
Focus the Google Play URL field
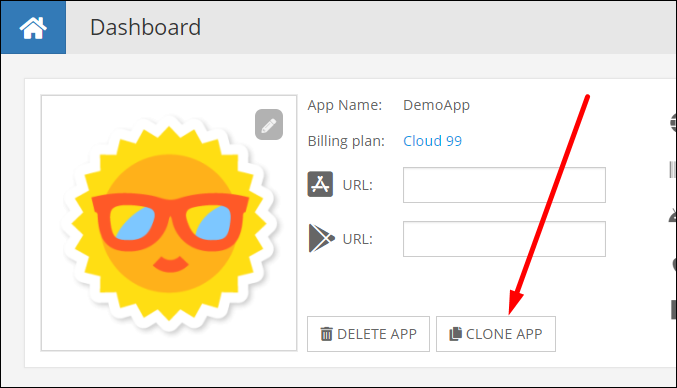click(504, 239)
